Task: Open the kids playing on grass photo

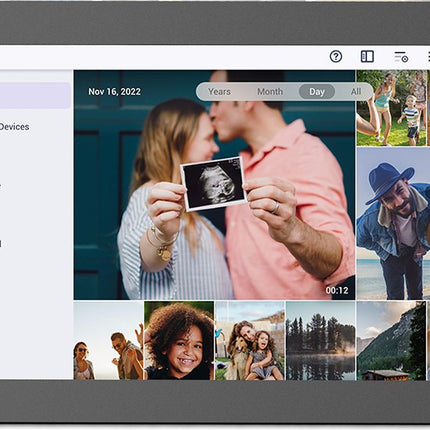Action: (x=393, y=108)
